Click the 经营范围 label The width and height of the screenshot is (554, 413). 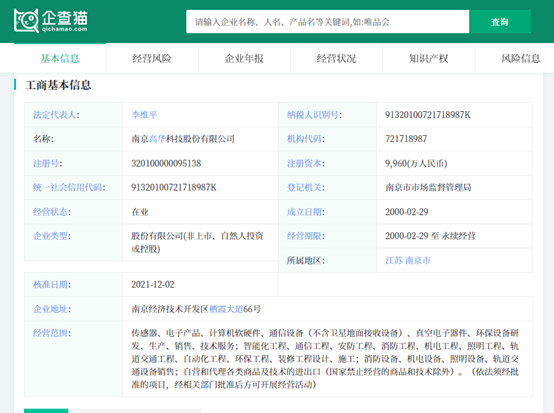click(x=52, y=333)
